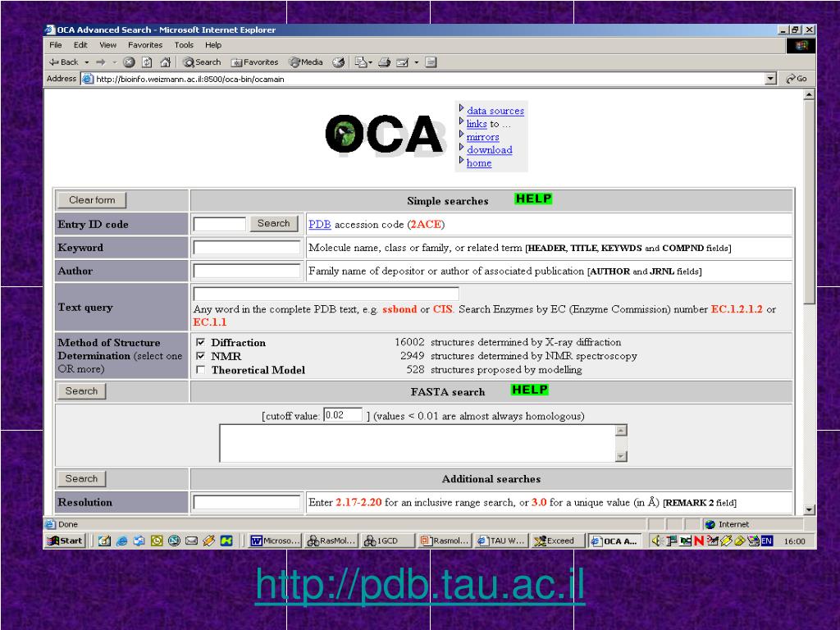Expand the address bar URL dropdown

[770, 79]
